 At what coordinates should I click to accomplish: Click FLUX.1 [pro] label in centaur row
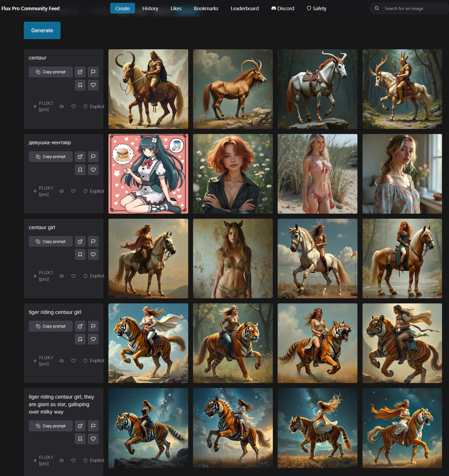click(46, 106)
